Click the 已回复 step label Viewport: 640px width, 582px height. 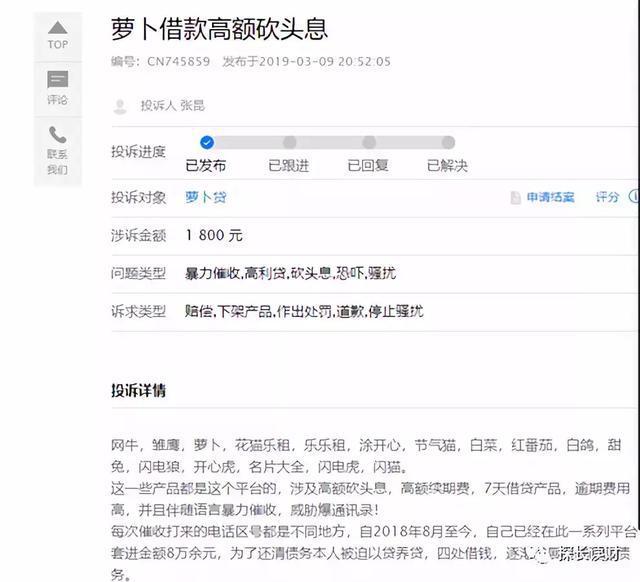pyautogui.click(x=368, y=165)
